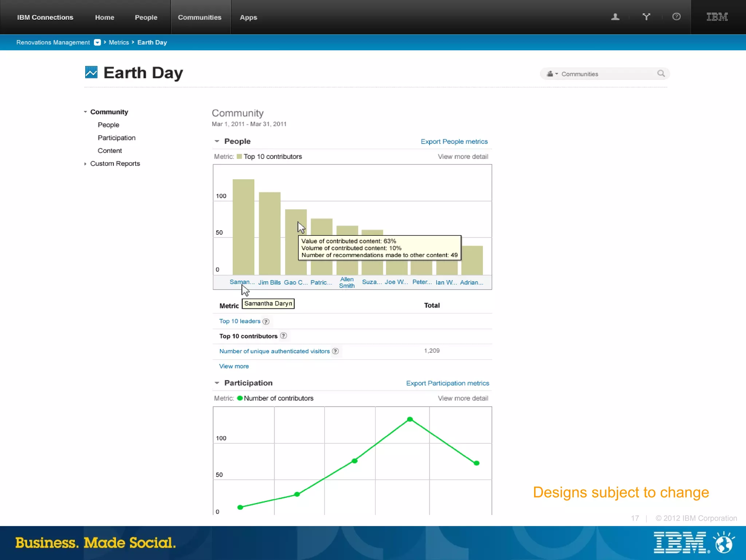Viewport: 746px width, 560px height.
Task: Click the Jim Bills bar in chart
Action: pyautogui.click(x=270, y=234)
